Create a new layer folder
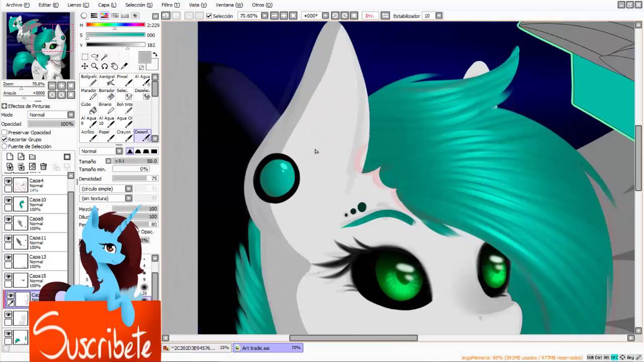644x362 pixels. (32, 157)
